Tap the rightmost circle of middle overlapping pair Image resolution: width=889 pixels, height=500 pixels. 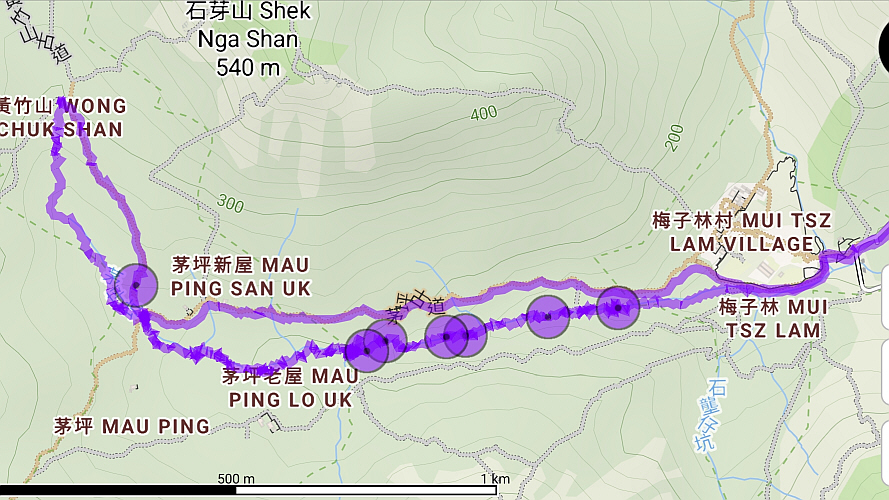pos(465,336)
